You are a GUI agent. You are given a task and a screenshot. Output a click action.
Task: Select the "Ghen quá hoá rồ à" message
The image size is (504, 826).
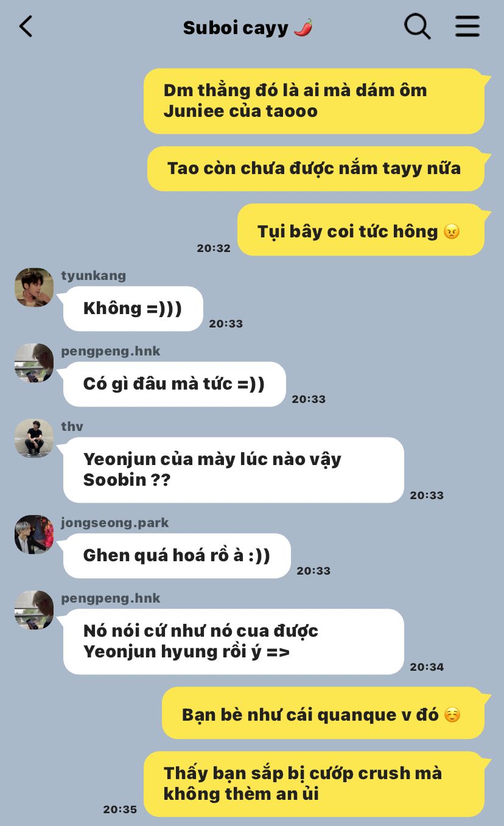click(x=177, y=556)
